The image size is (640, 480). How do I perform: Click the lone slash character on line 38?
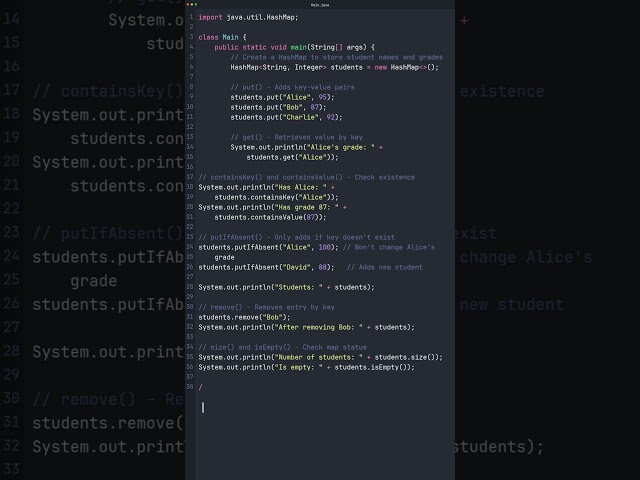tap(200, 387)
